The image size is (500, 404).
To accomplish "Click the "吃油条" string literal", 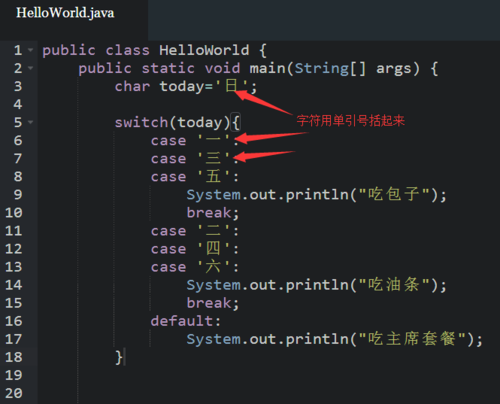I will pyautogui.click(x=394, y=285).
